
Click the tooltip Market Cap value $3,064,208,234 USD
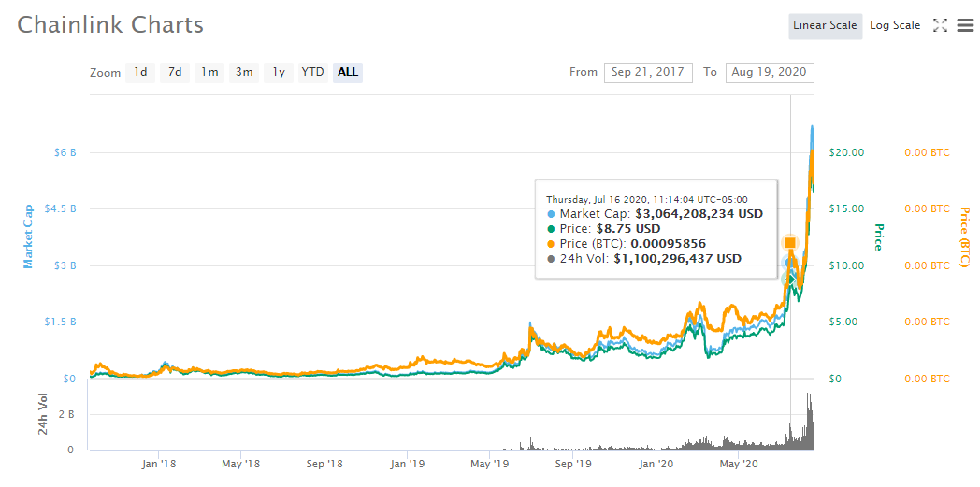coord(699,213)
